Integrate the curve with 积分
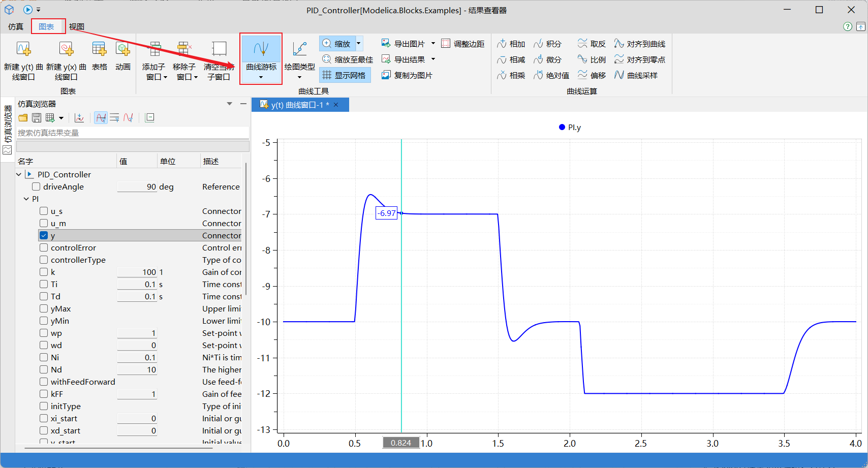Viewport: 868px width, 468px height. coord(547,44)
